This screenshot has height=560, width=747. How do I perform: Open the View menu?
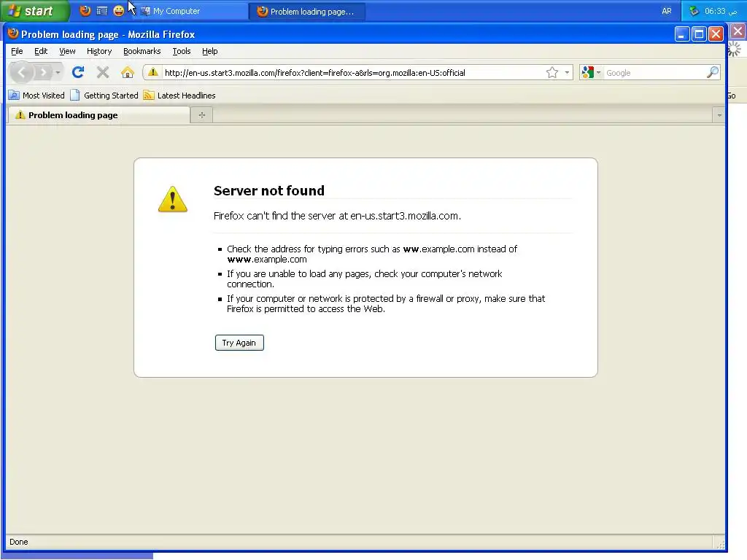pos(67,51)
